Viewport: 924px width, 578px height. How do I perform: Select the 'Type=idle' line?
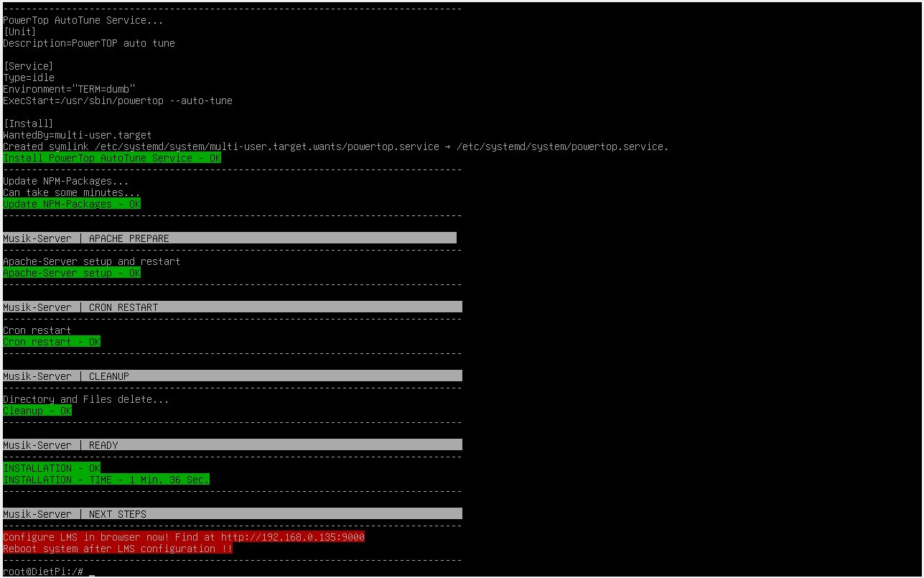(x=29, y=78)
